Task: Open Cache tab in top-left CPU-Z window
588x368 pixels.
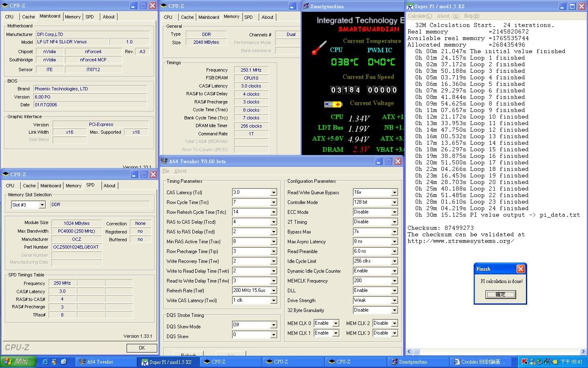Action: pos(29,17)
